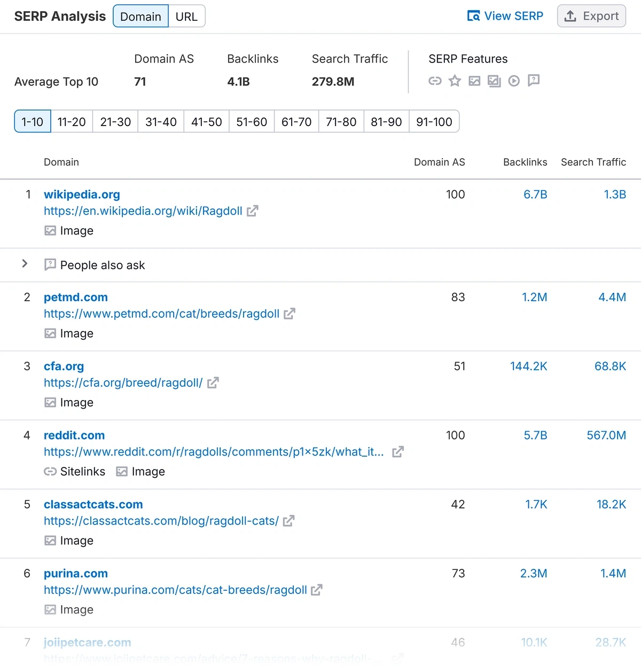
Task: Click purina.com backlinks value 2.3M
Action: click(x=534, y=573)
